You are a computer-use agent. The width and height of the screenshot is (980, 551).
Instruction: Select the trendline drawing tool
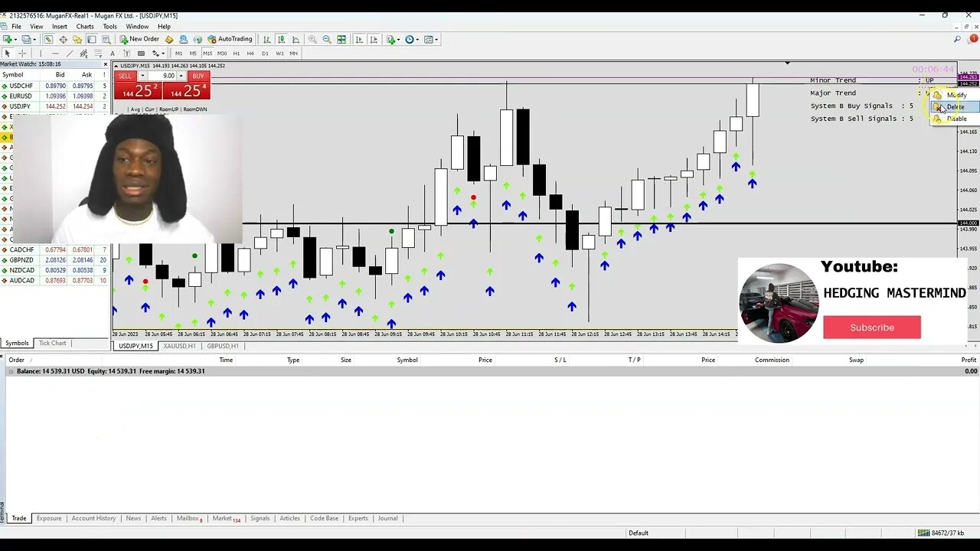70,54
